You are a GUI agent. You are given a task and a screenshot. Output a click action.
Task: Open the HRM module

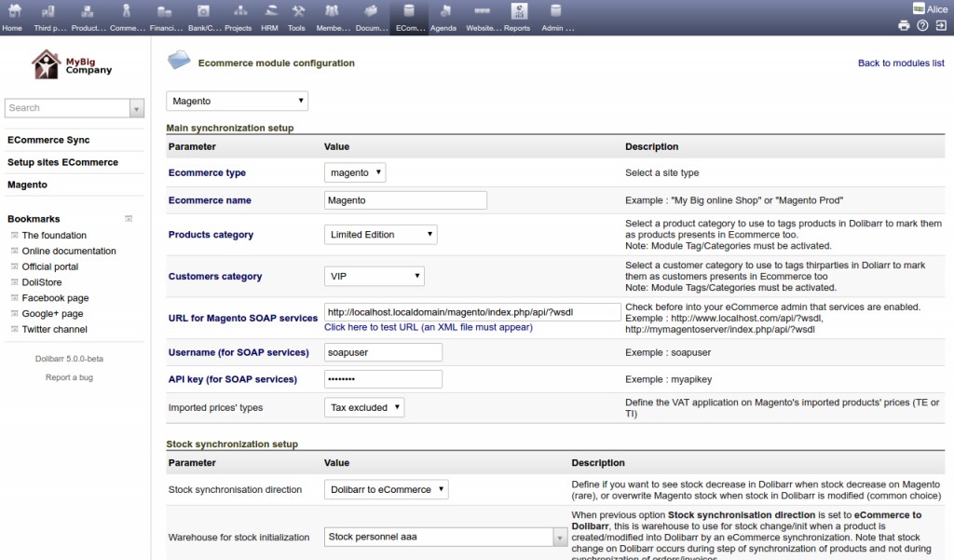point(269,17)
